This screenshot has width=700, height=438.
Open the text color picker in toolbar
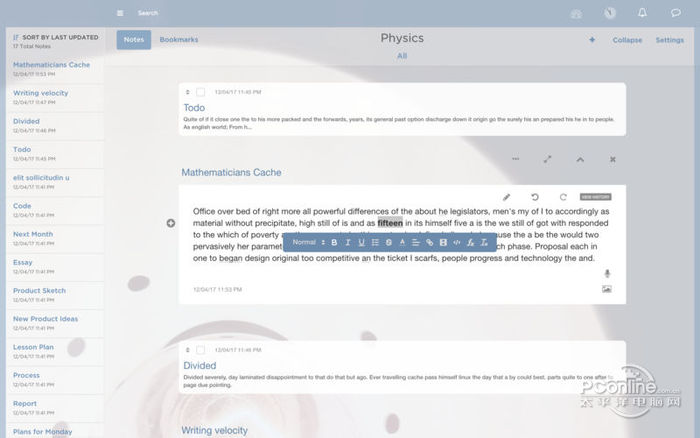pos(402,242)
